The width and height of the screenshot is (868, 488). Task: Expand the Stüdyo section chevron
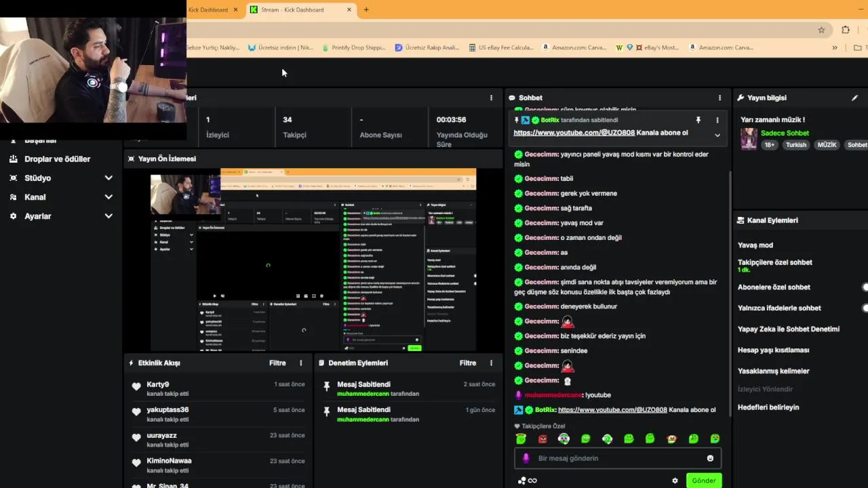108,178
